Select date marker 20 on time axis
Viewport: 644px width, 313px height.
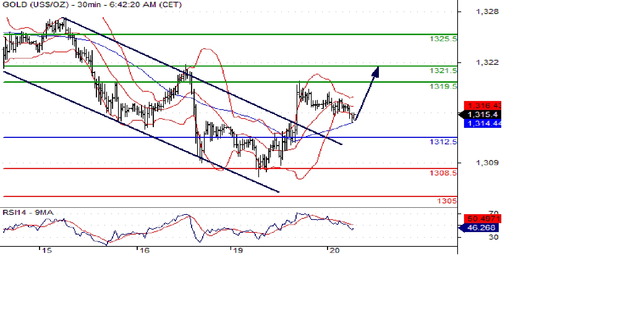tap(334, 250)
